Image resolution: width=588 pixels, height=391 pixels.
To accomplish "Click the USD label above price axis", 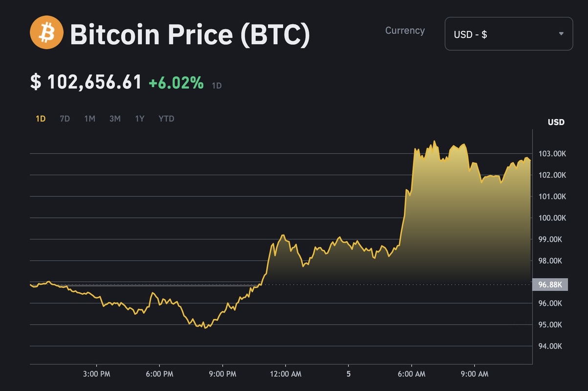I will (x=556, y=122).
